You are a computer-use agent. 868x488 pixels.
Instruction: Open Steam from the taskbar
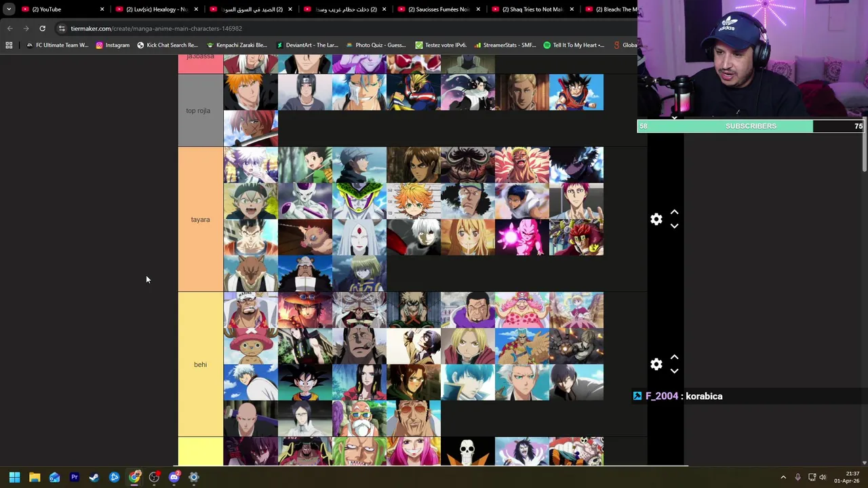(94, 477)
